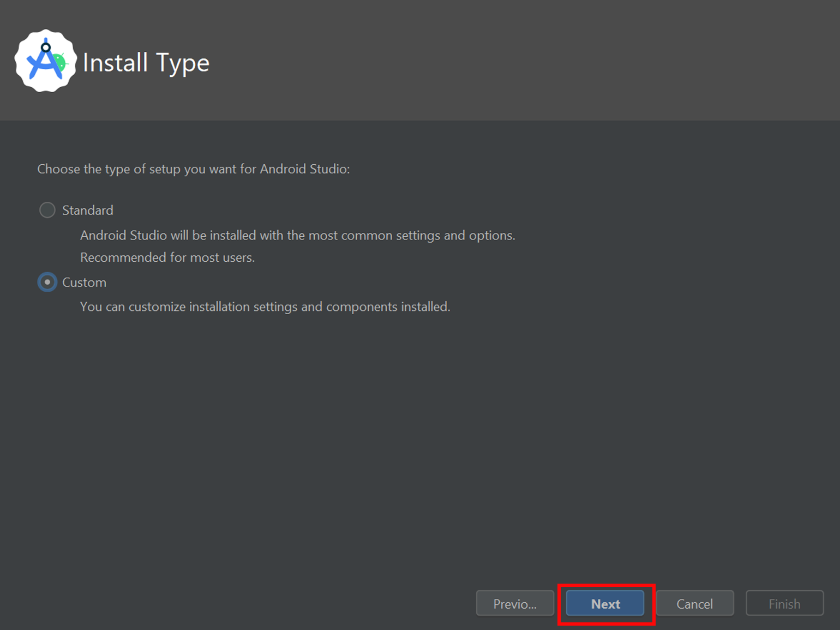This screenshot has width=840, height=630.
Task: Click the blue compass A in logo
Action: tap(44, 63)
